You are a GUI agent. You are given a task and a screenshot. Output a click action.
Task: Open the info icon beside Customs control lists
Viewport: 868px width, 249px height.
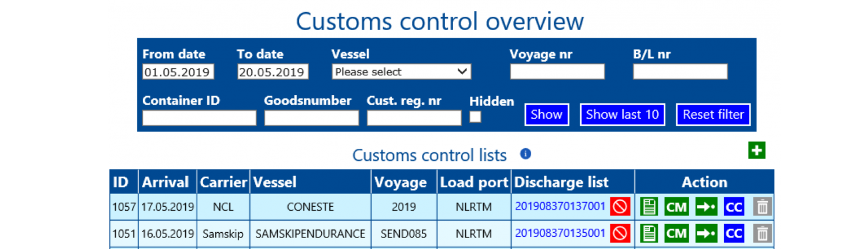525,154
